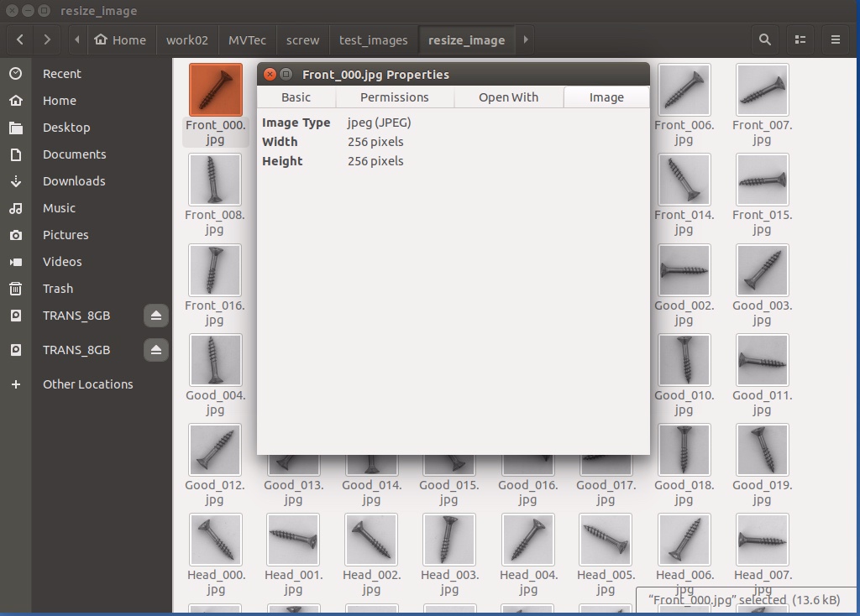Image resolution: width=860 pixels, height=616 pixels.
Task: Select the Head_002.jpg thumbnail
Action: click(371, 540)
